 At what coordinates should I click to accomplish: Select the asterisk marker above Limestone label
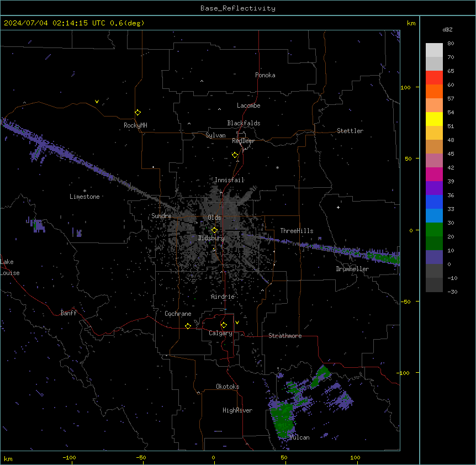pos(84,191)
